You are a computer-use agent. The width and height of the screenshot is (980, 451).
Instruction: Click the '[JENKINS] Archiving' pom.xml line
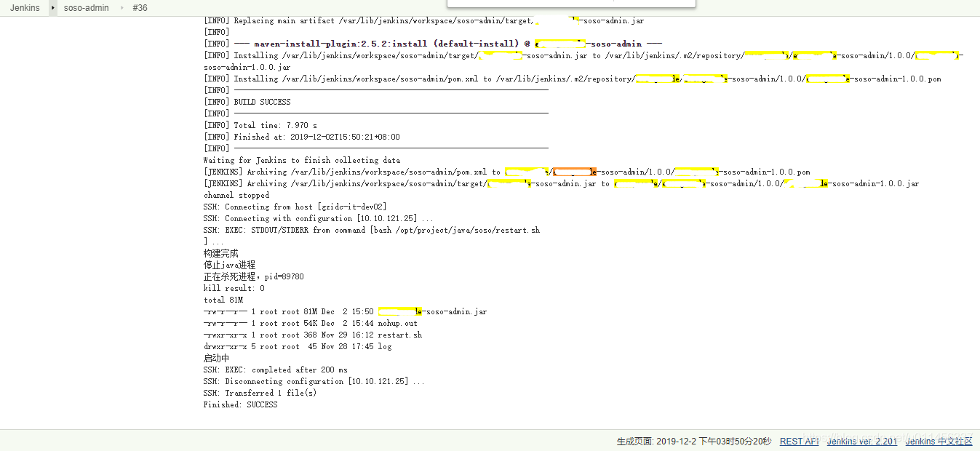click(506, 172)
